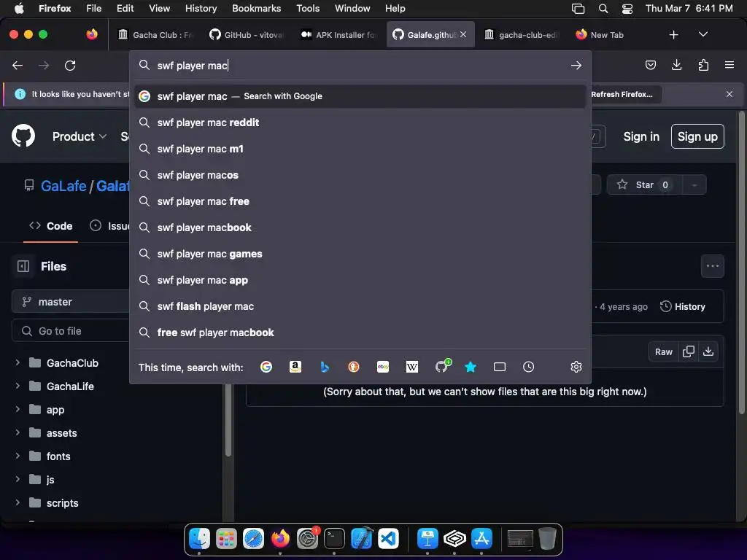
Task: Click the Sign in link
Action: tap(641, 136)
